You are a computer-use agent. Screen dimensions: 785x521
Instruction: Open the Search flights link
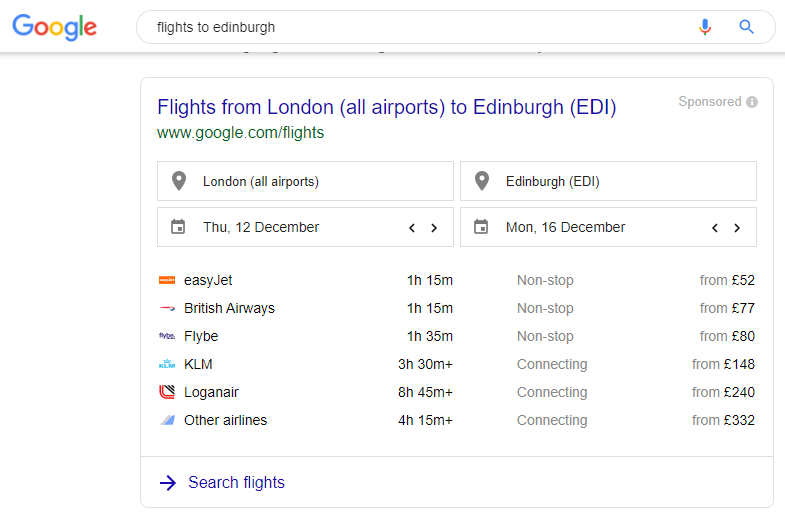click(236, 482)
